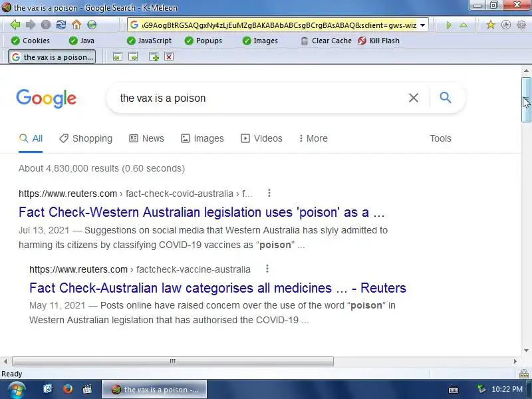Click the vertical scrollbar up arrow
Screen dimensions: 532x399
tap(526, 70)
